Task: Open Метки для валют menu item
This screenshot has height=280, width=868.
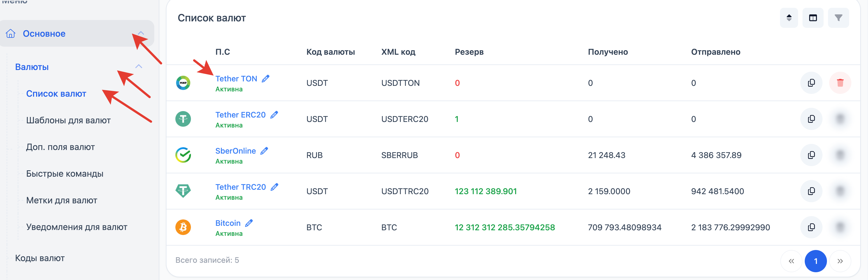Action: point(62,200)
